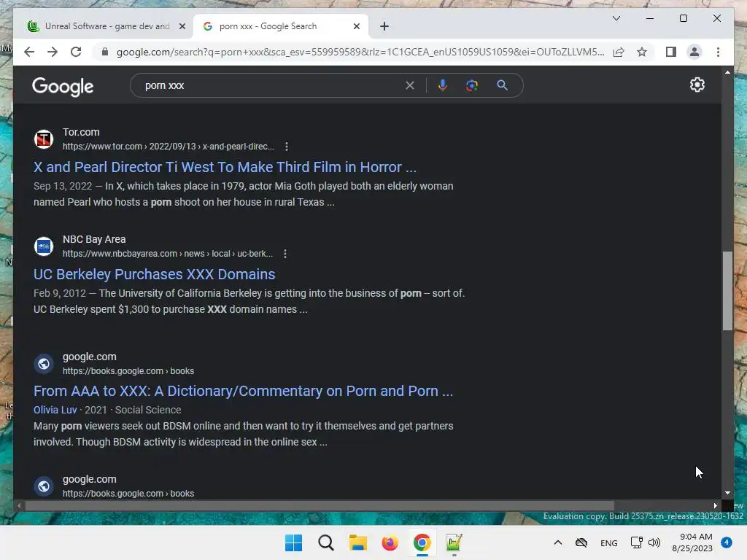Click the Tor.com URL breadcrumb
The height and width of the screenshot is (560, 747).
169,147
